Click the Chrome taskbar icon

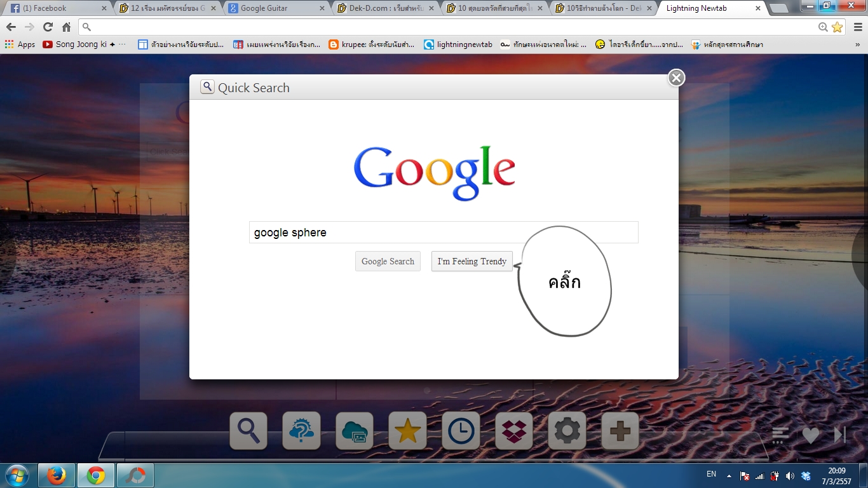point(96,475)
